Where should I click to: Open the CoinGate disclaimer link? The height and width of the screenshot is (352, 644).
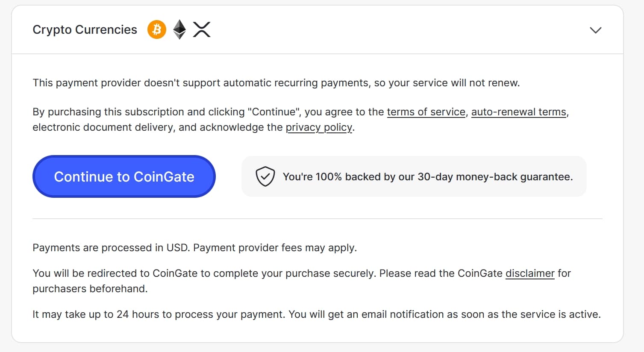click(530, 273)
